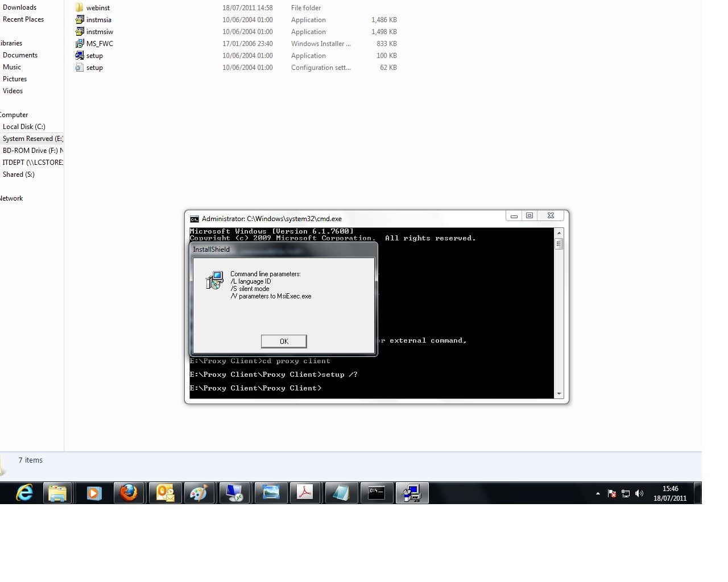Open Outlook from the taskbar

165,493
